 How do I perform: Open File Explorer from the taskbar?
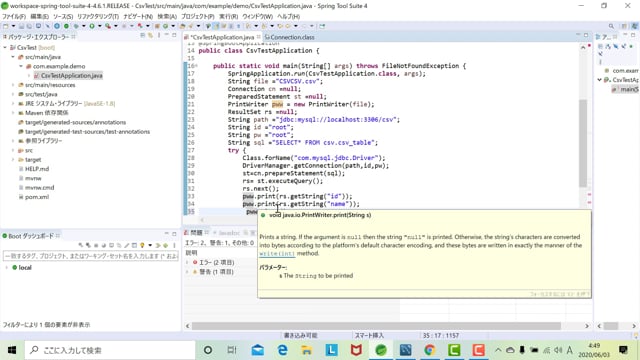(307, 350)
